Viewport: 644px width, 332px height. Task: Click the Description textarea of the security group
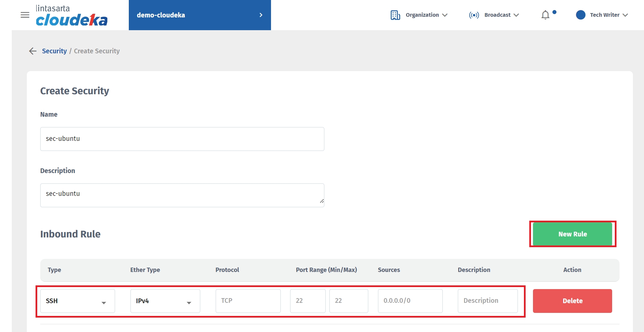182,195
